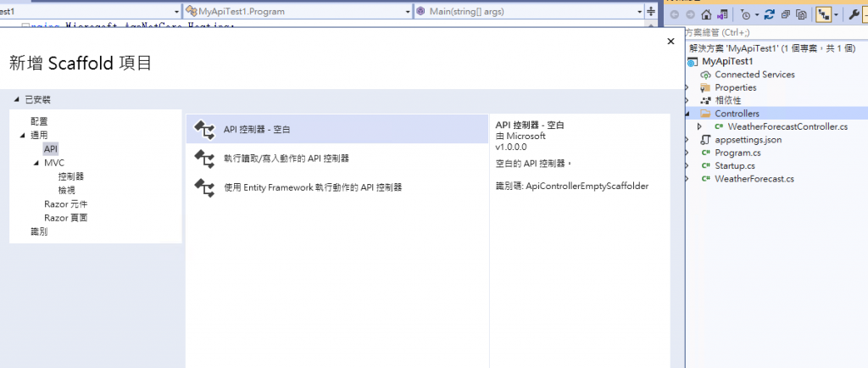Collapse the MVC tree node arrow

pyautogui.click(x=36, y=163)
